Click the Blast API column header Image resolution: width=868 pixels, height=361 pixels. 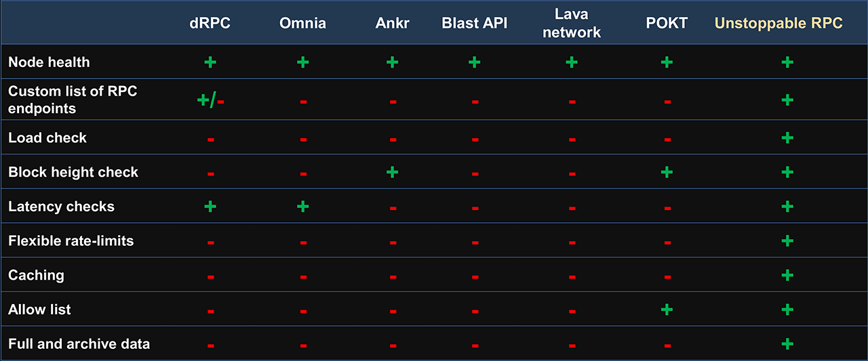475,23
